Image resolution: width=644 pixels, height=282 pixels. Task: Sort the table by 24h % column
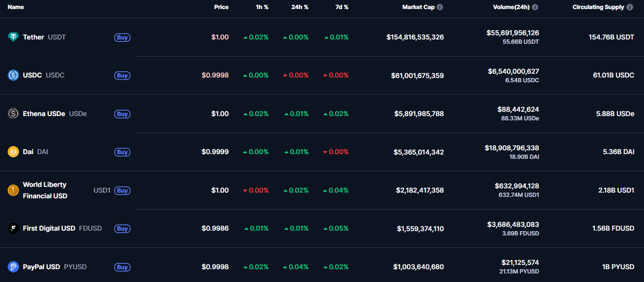(300, 7)
